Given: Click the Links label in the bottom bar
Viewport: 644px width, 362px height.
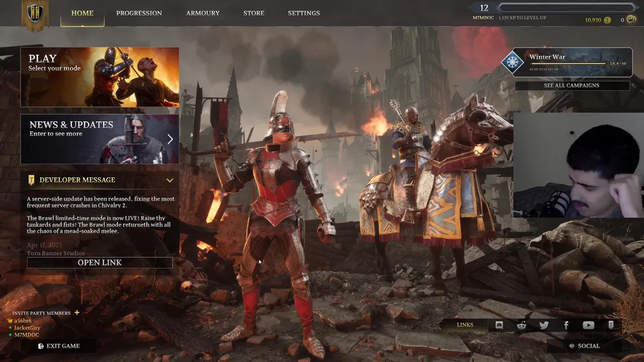Looking at the screenshot, I should pyautogui.click(x=465, y=325).
